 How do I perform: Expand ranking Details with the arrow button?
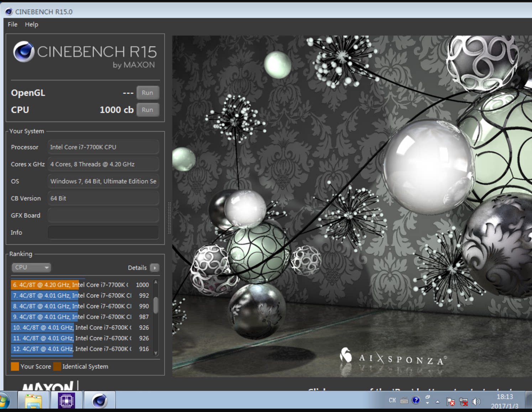pos(155,268)
